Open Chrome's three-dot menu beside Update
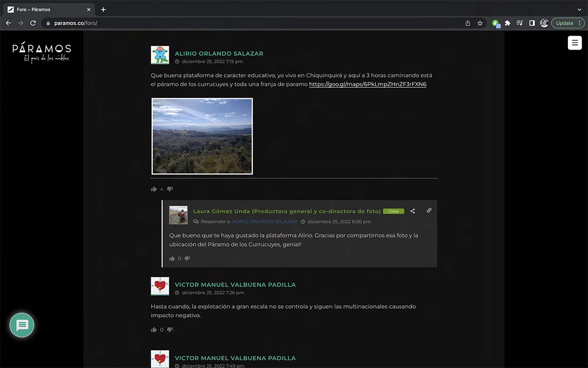588x368 pixels. (580, 23)
